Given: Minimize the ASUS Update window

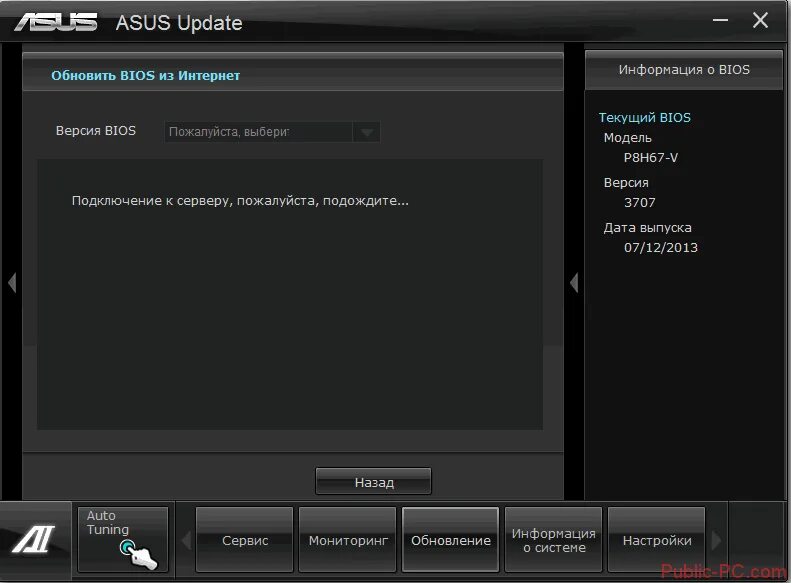Looking at the screenshot, I should pos(720,21).
